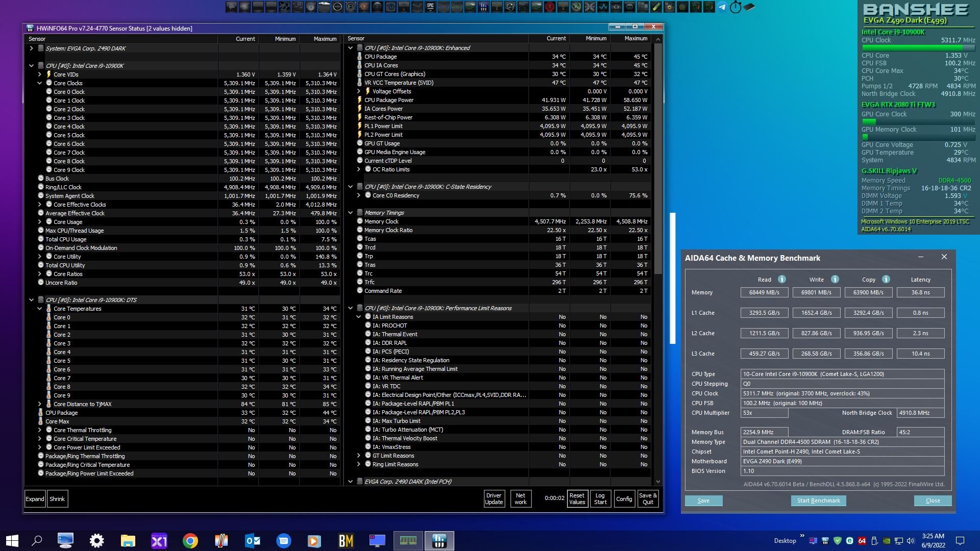
Task: Open Outlook from the taskbar
Action: click(x=252, y=540)
